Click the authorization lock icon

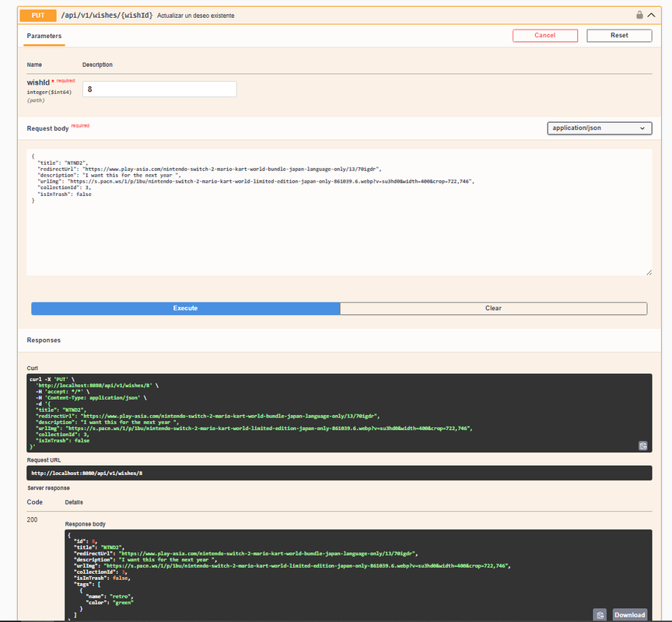(x=639, y=15)
